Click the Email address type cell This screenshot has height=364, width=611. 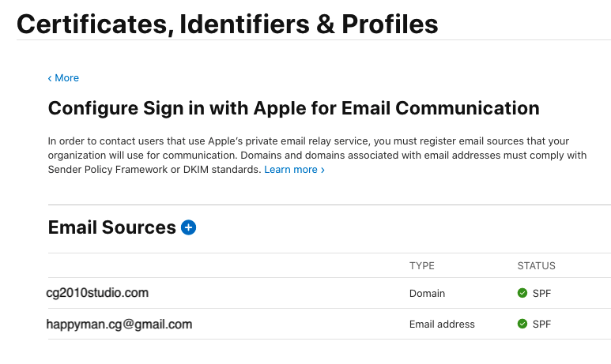point(442,324)
